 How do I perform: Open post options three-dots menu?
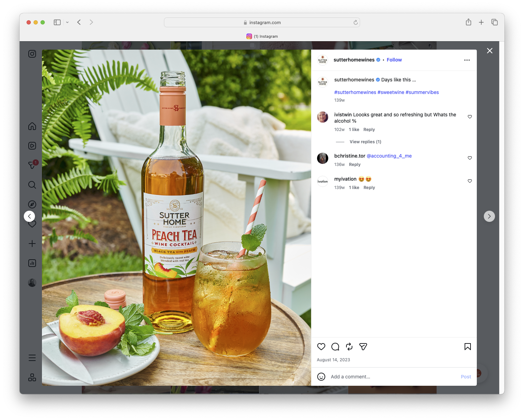pos(467,60)
